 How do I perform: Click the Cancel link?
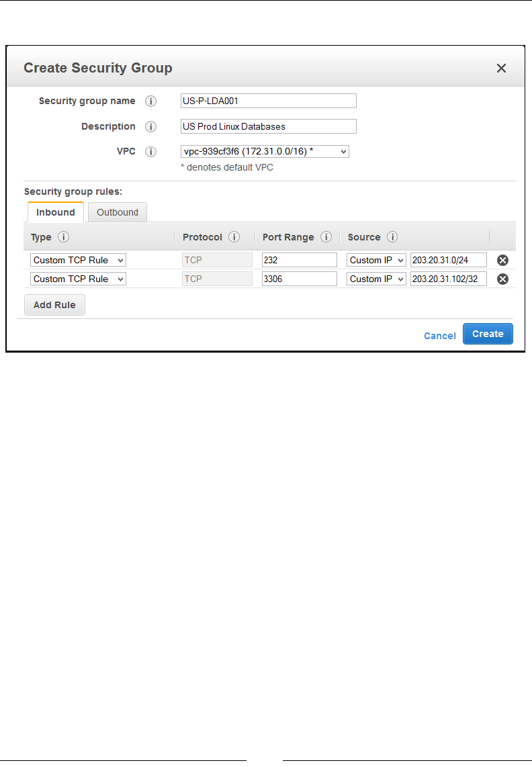(x=440, y=336)
